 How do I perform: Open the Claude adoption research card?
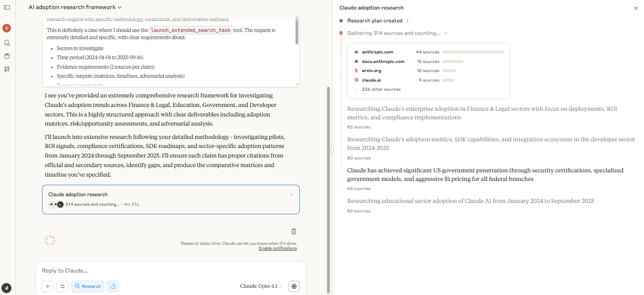coord(170,199)
